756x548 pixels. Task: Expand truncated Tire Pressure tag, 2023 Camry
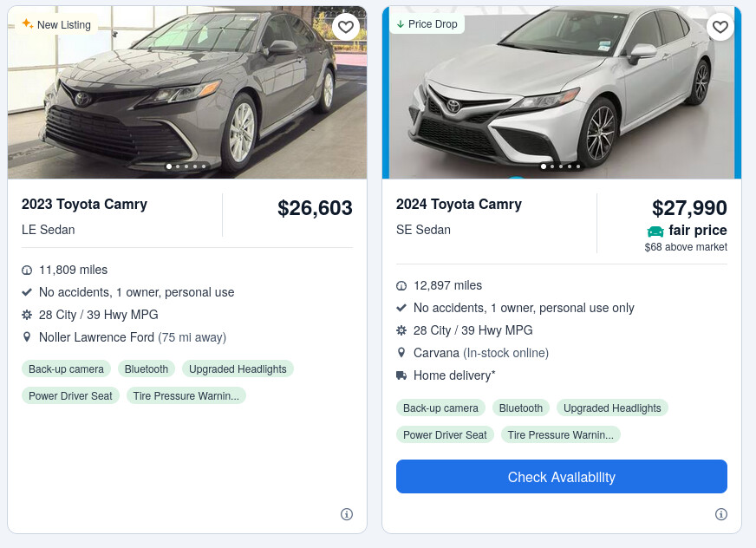tap(186, 396)
